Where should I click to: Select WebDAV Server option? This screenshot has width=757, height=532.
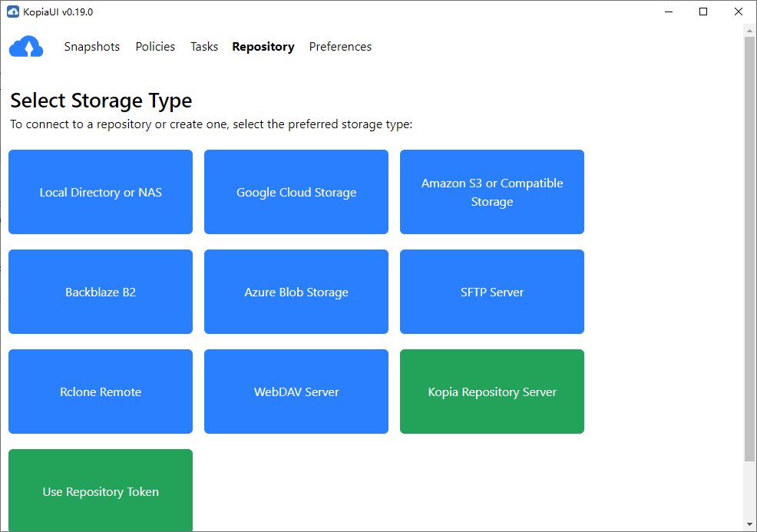coord(296,392)
